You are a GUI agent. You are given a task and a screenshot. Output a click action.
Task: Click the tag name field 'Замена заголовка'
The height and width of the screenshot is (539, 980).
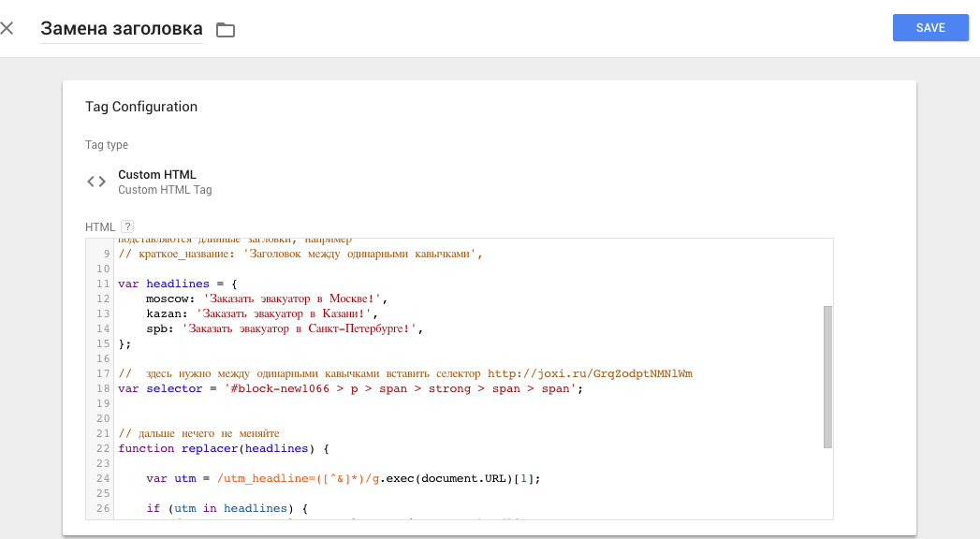(x=121, y=29)
